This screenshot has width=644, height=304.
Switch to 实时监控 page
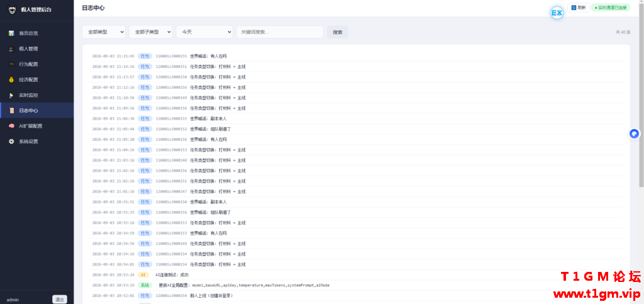coord(37,95)
